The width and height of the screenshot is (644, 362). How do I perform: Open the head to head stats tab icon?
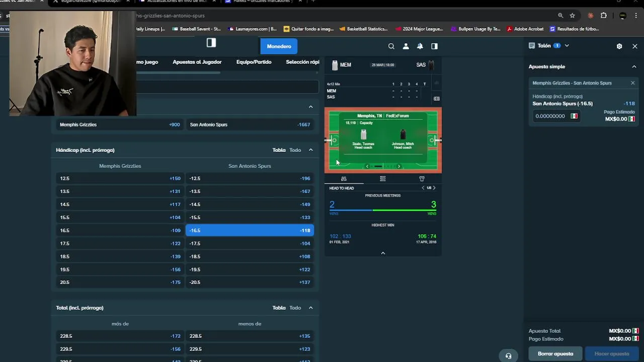pos(344,178)
